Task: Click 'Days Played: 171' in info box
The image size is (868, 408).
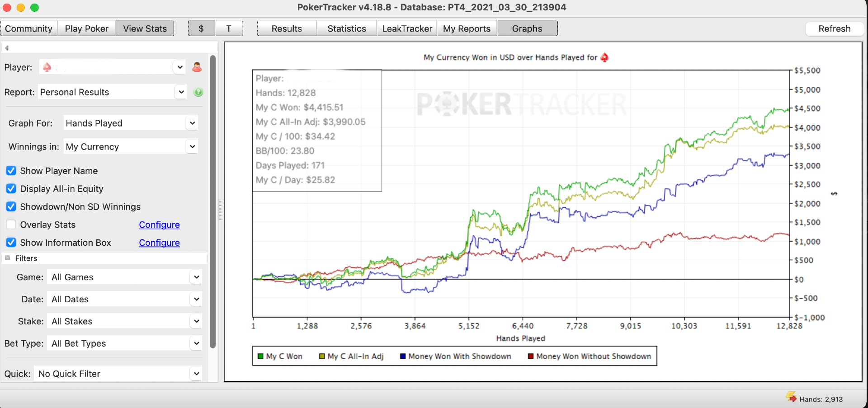Action: point(290,165)
